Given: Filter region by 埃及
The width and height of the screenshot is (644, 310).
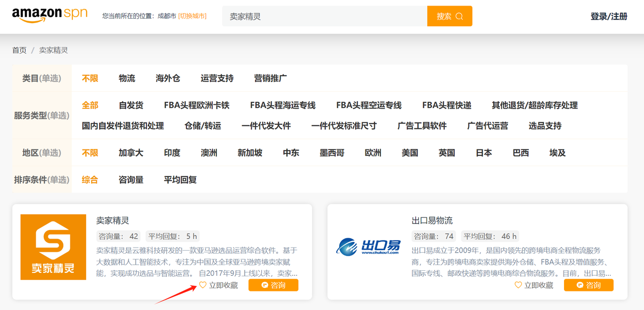Looking at the screenshot, I should [557, 153].
